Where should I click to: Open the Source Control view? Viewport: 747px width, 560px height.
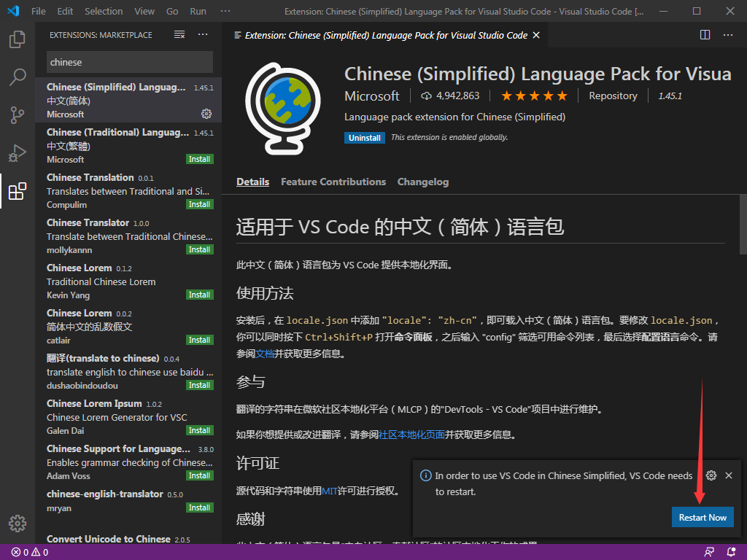[17, 115]
